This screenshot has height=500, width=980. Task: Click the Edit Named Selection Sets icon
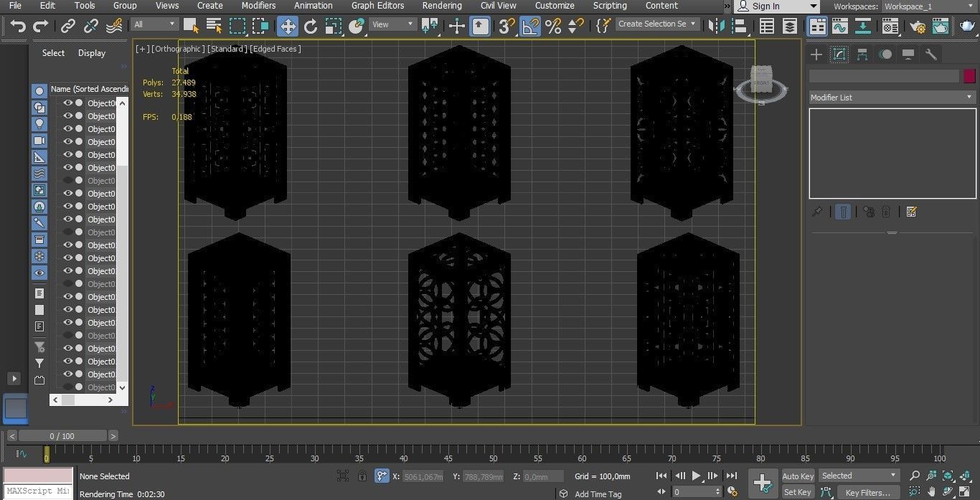tap(603, 27)
